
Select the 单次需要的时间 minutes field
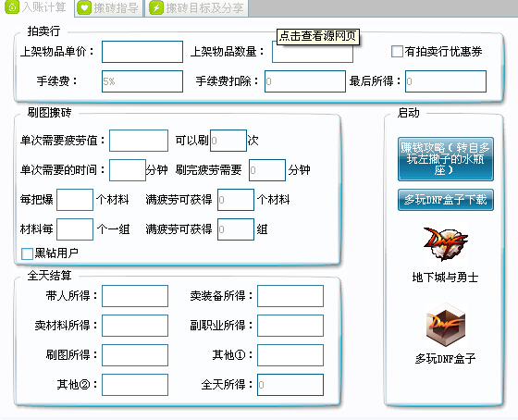point(128,170)
